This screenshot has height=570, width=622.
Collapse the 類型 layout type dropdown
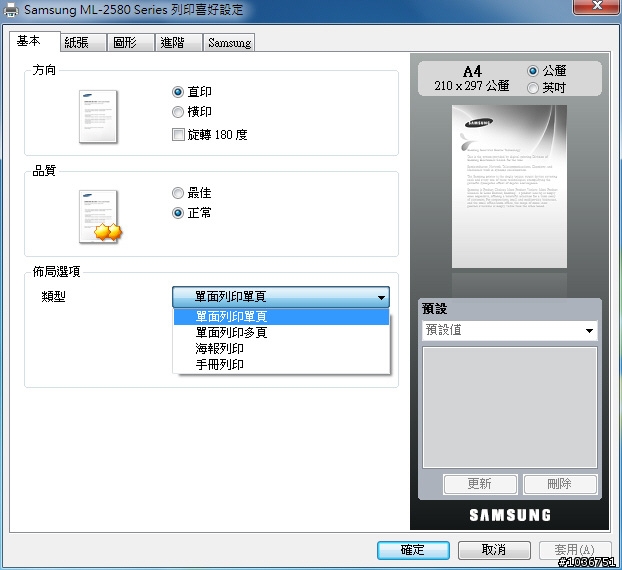pos(281,297)
